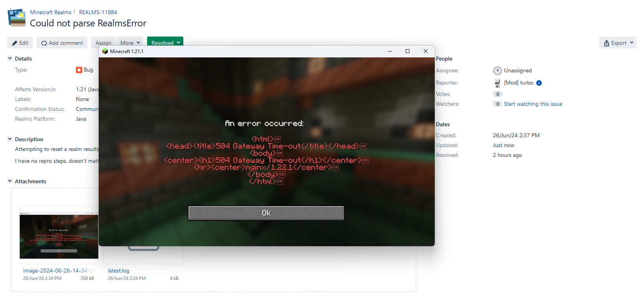Click Ok in the Minecraft error dialog

pyautogui.click(x=266, y=213)
